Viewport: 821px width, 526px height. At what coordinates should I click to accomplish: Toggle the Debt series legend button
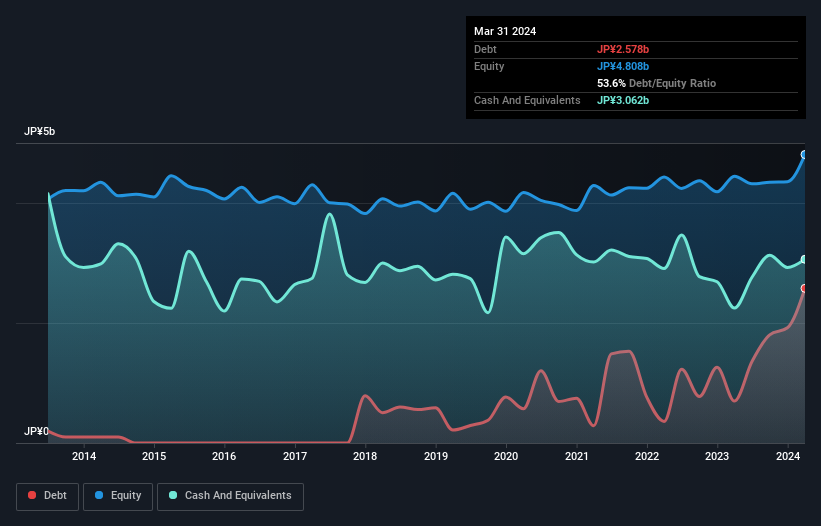coord(48,496)
